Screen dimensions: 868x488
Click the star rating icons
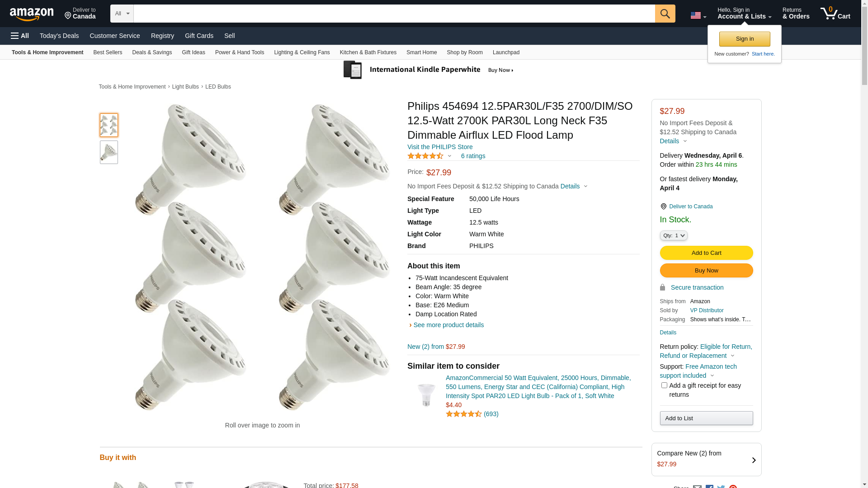pyautogui.click(x=425, y=156)
